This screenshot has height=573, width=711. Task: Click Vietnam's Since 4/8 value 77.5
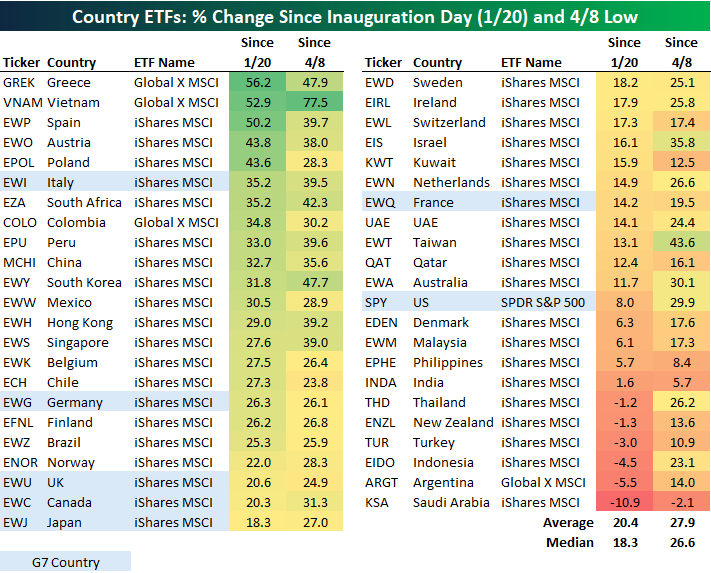pos(315,103)
